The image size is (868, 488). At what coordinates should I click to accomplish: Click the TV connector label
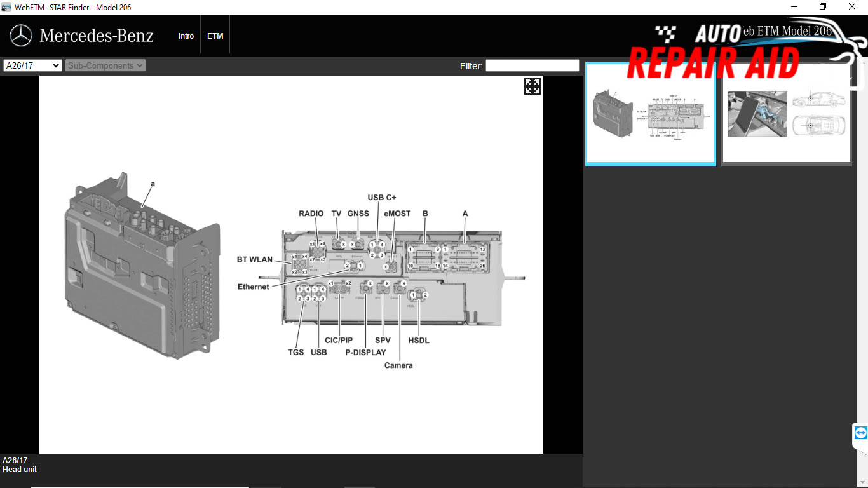(x=337, y=213)
